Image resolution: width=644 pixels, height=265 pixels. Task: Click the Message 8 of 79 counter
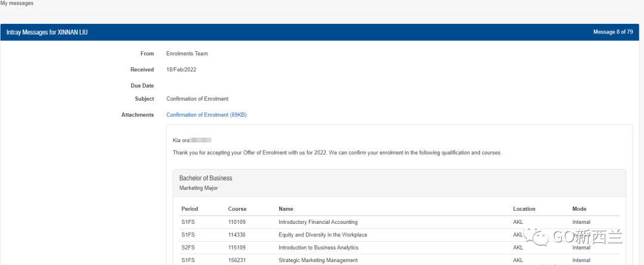pos(613,32)
